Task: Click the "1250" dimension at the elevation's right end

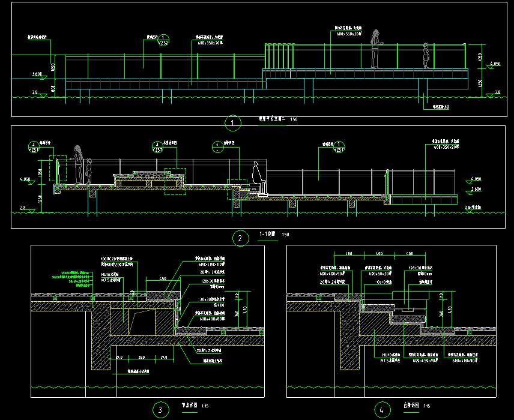Action: coord(480,83)
